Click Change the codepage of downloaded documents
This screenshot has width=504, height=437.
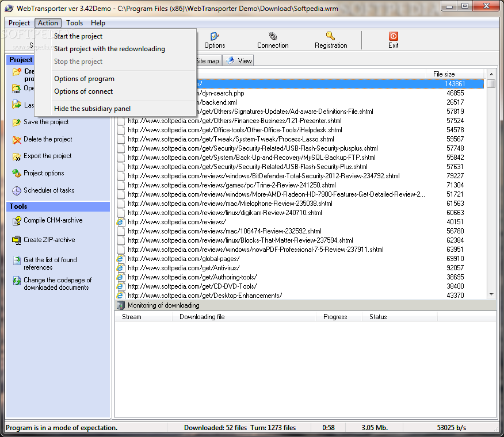coord(58,283)
